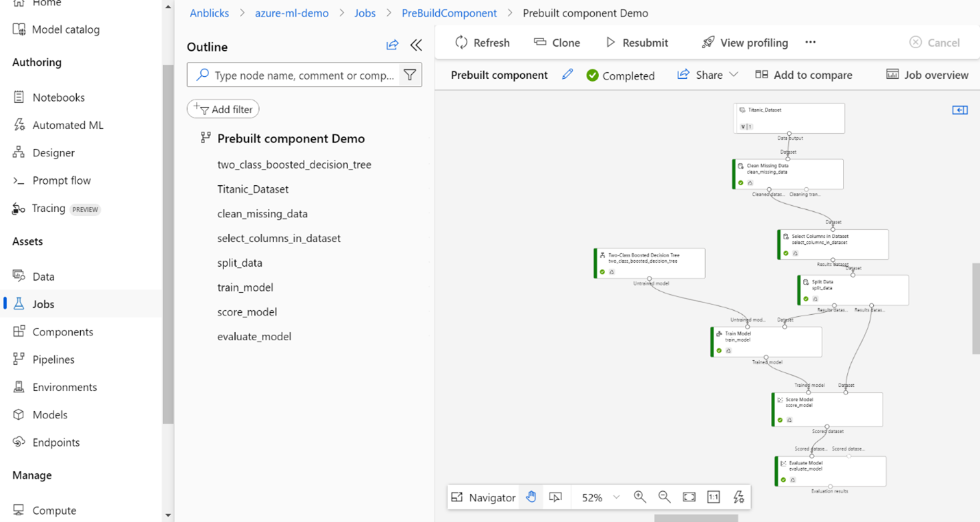Screen dimensions: 980x522
Task: Open Environments page
Action: [x=55, y=387]
